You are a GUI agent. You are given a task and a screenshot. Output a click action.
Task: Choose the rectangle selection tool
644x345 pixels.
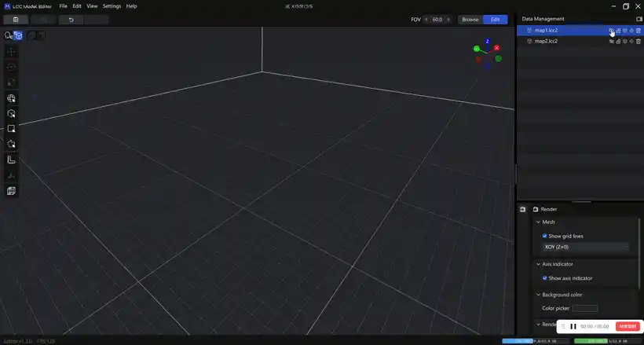coord(11,129)
